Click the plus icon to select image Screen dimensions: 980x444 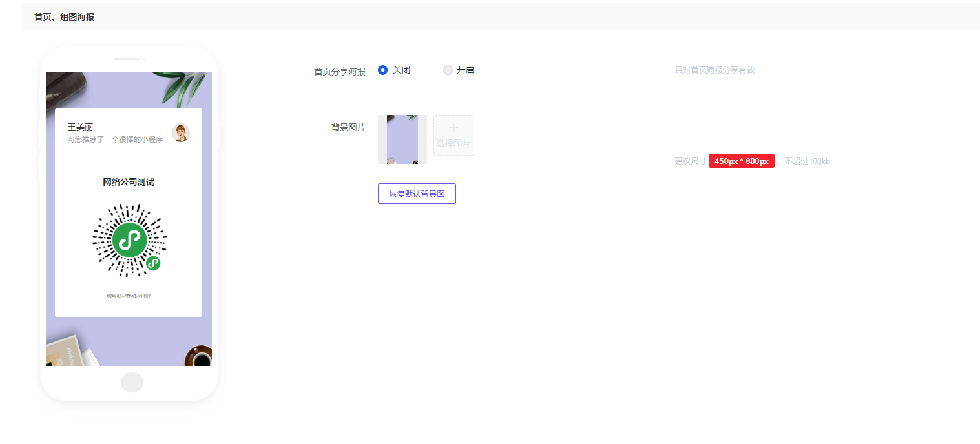(454, 128)
